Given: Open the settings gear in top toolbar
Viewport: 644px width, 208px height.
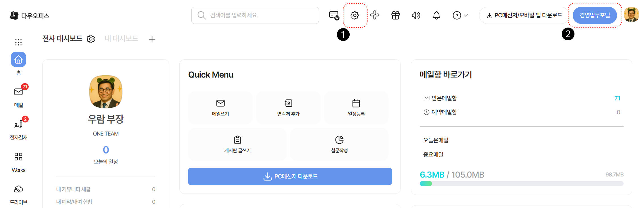Looking at the screenshot, I should coord(354,15).
